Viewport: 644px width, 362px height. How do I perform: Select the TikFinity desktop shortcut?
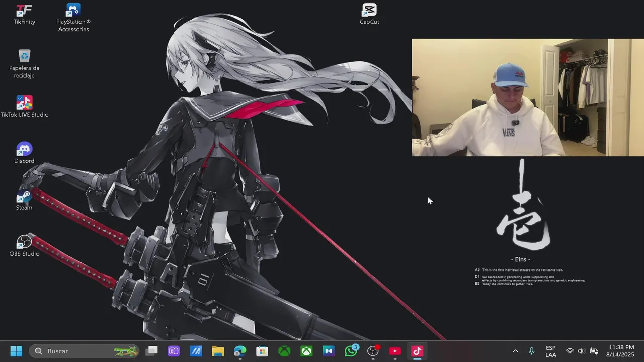(x=24, y=14)
